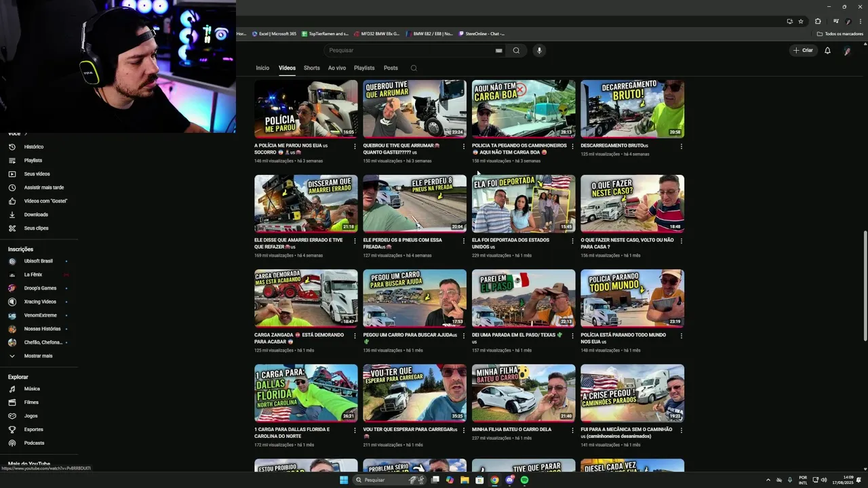Open POLÍCIA PARANDO TODO MUNDO thumbnail
This screenshot has width=868, height=488.
click(632, 298)
